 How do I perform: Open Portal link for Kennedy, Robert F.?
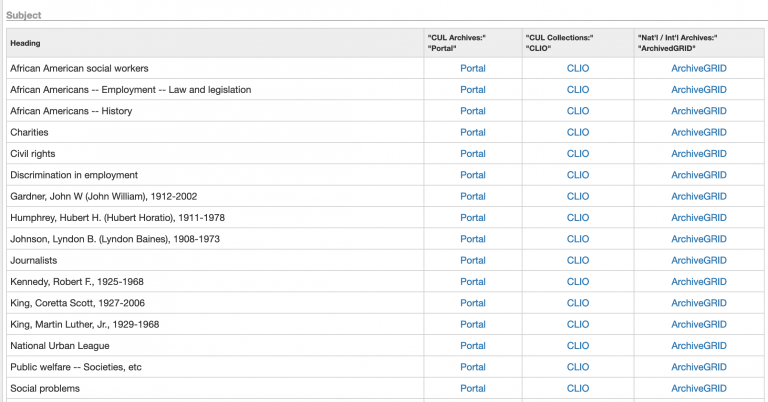tap(473, 282)
